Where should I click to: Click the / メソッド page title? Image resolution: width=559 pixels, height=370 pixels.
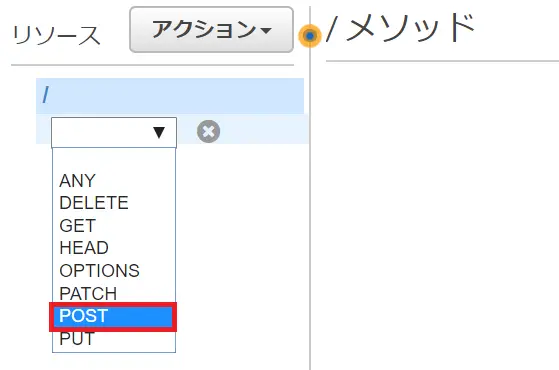coord(400,28)
